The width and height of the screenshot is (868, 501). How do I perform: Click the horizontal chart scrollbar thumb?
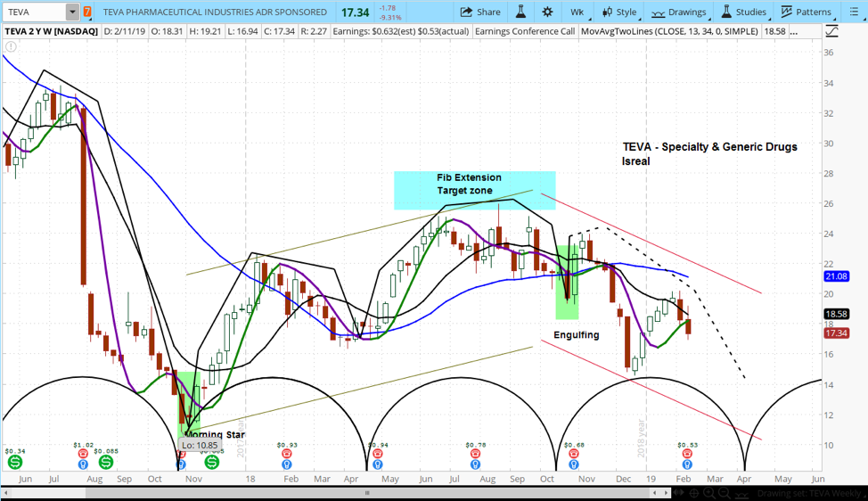click(x=366, y=492)
